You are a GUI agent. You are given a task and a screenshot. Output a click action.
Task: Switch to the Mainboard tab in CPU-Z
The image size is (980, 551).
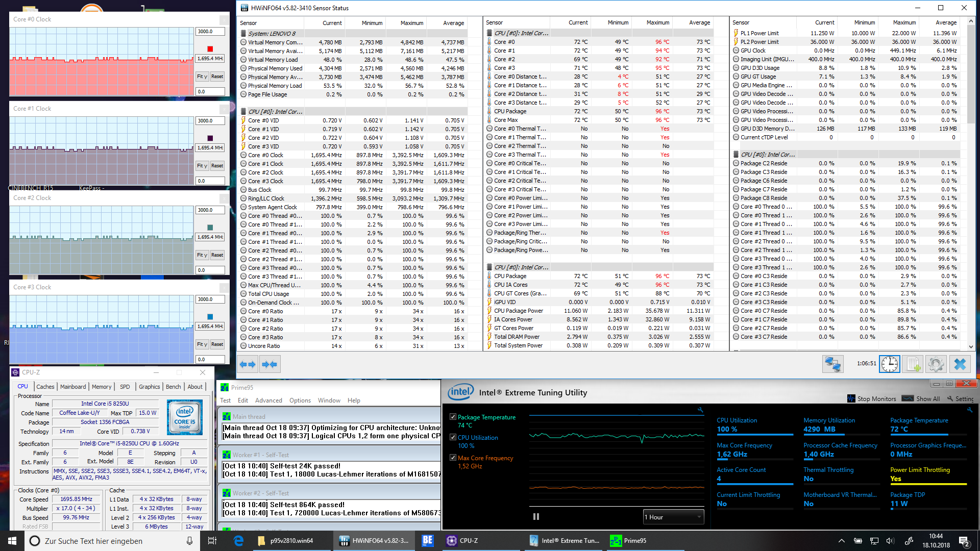pyautogui.click(x=73, y=387)
